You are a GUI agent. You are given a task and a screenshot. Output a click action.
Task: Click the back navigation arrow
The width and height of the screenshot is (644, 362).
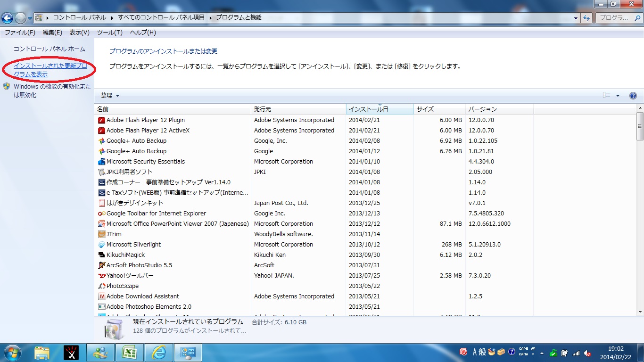[7, 18]
